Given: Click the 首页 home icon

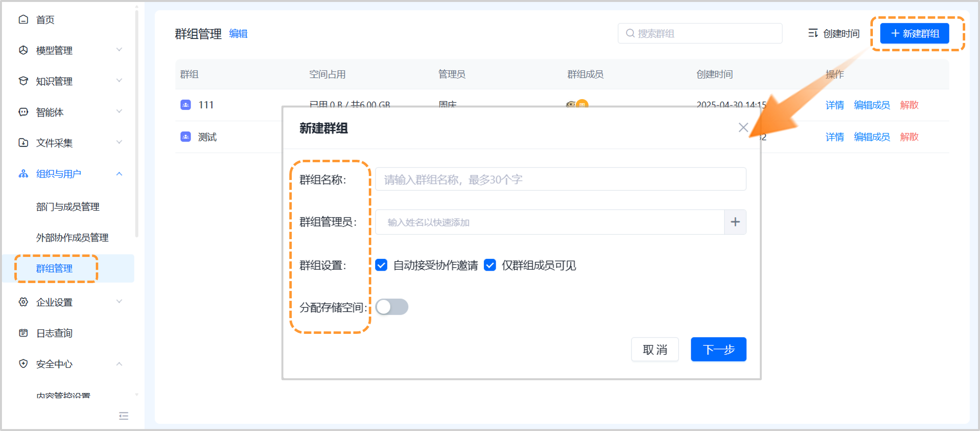Looking at the screenshot, I should tap(23, 20).
